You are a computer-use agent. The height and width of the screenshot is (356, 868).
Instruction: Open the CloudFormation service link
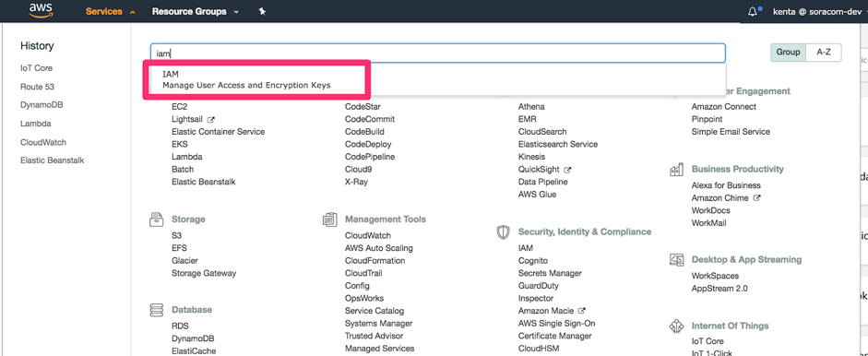375,261
